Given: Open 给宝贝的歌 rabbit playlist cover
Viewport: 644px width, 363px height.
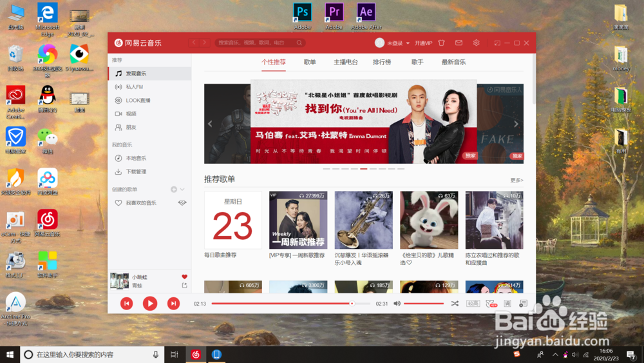Looking at the screenshot, I should tap(429, 220).
